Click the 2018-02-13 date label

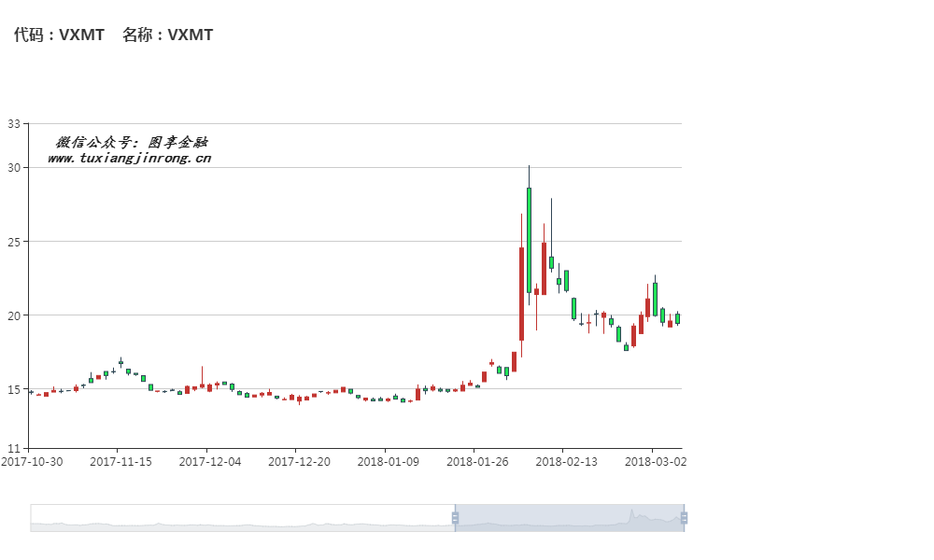click(563, 461)
